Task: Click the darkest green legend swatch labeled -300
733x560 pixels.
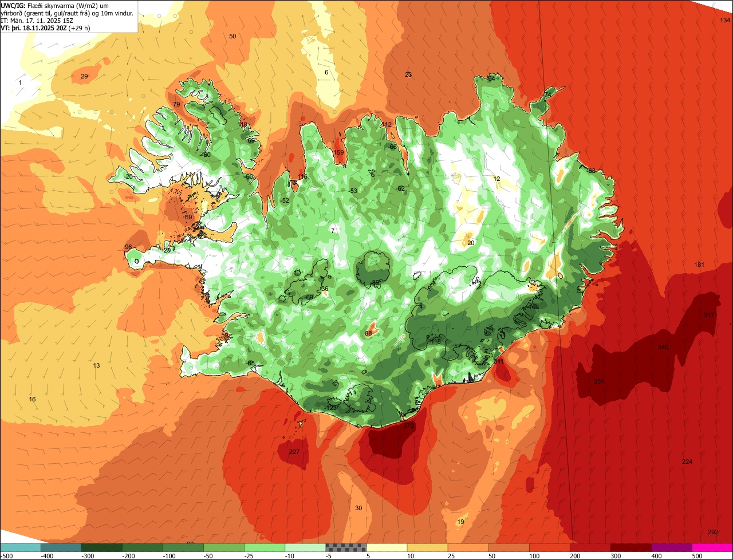Action: pyautogui.click(x=101, y=547)
